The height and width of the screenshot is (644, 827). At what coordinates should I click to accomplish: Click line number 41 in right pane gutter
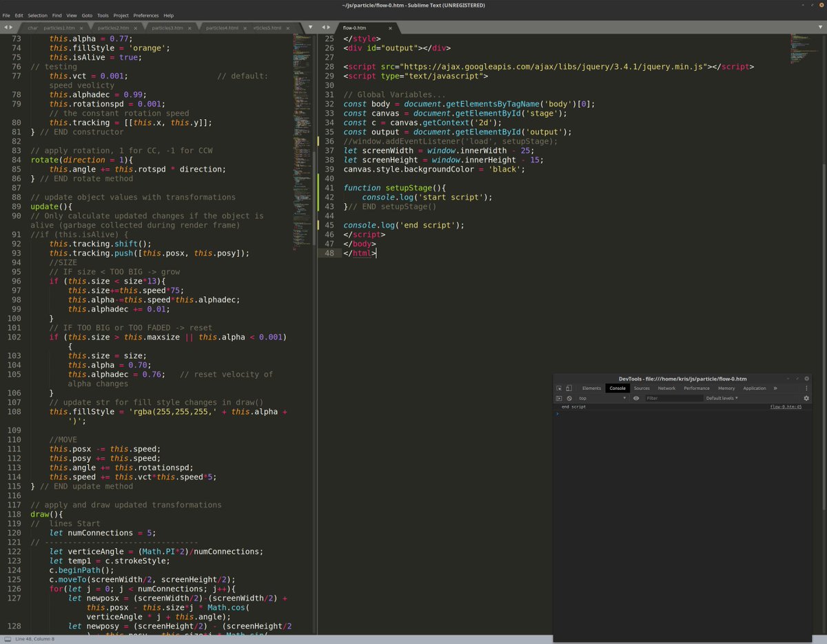329,187
